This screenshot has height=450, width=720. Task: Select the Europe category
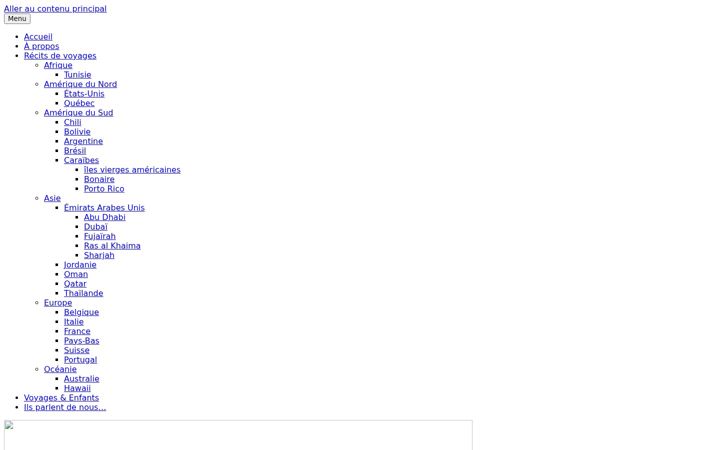point(58,303)
